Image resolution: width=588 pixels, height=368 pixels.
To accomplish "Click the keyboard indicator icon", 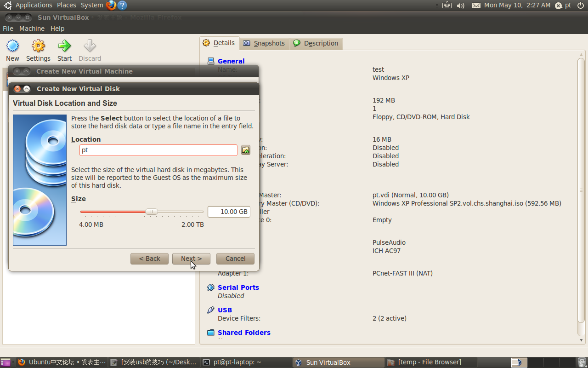I will (x=447, y=6).
